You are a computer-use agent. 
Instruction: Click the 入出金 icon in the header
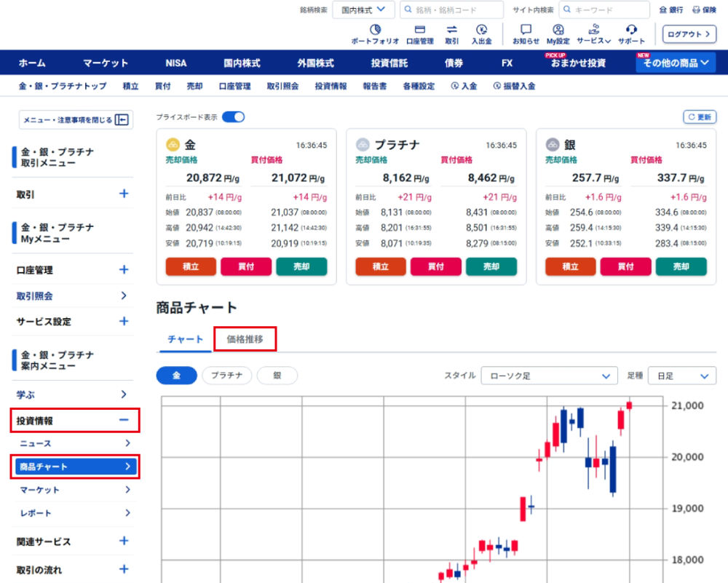coord(481,30)
